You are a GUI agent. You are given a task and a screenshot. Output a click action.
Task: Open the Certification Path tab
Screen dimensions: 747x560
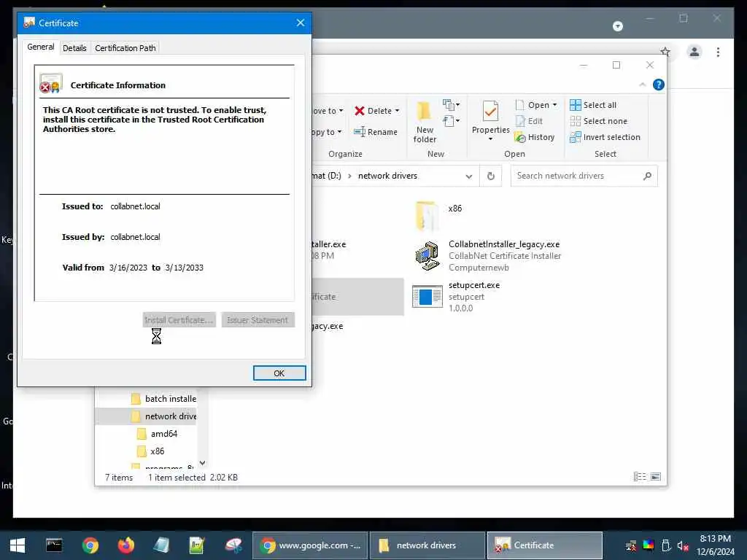pyautogui.click(x=125, y=48)
